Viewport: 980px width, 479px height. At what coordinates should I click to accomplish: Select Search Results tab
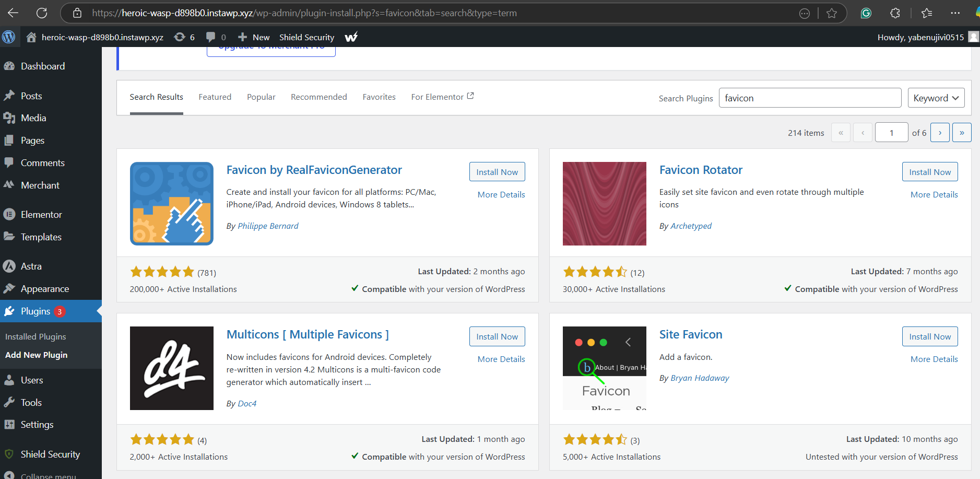pyautogui.click(x=157, y=97)
